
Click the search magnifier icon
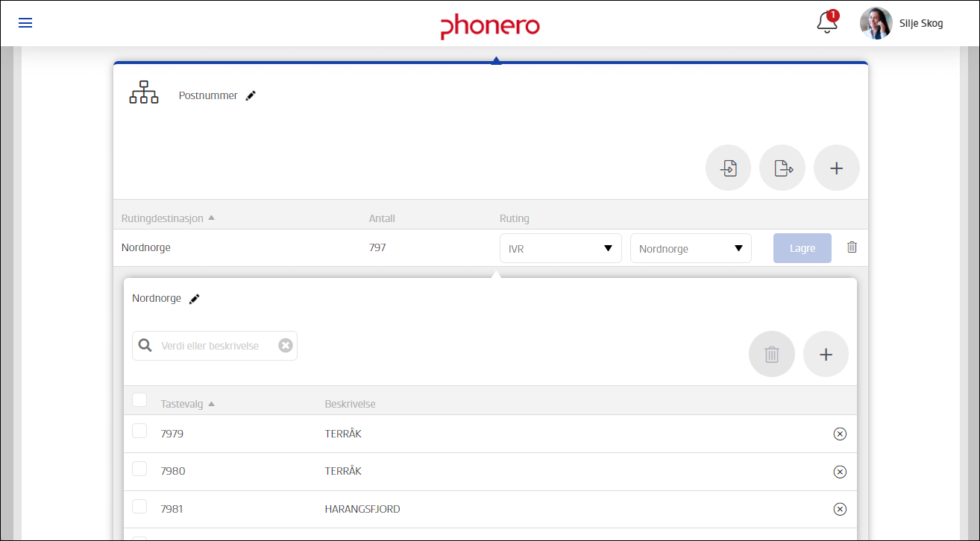pyautogui.click(x=145, y=346)
